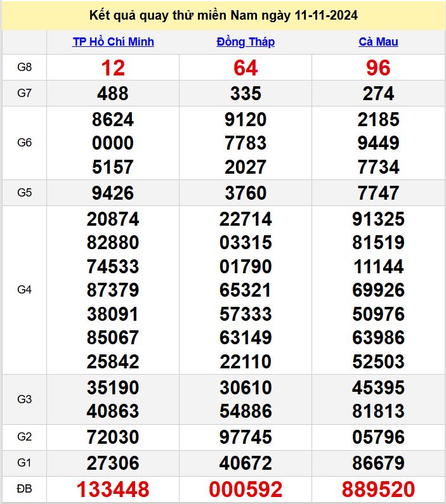Select G6 number 8624
This screenshot has height=504, width=446.
(x=113, y=120)
